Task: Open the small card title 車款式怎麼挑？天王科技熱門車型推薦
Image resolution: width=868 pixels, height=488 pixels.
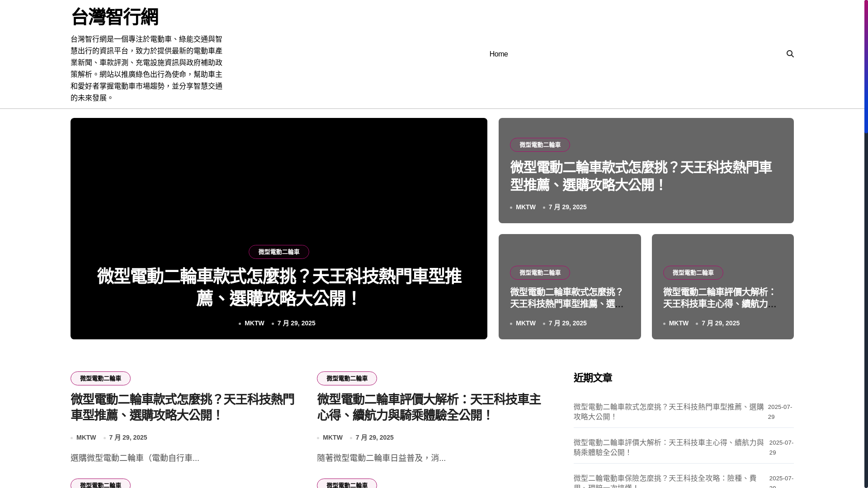Action: click(x=567, y=298)
